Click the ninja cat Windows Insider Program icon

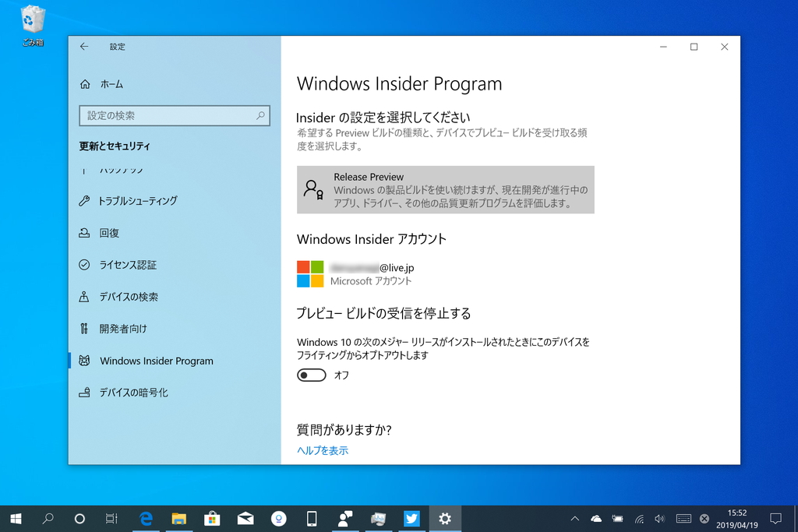pos(84,361)
